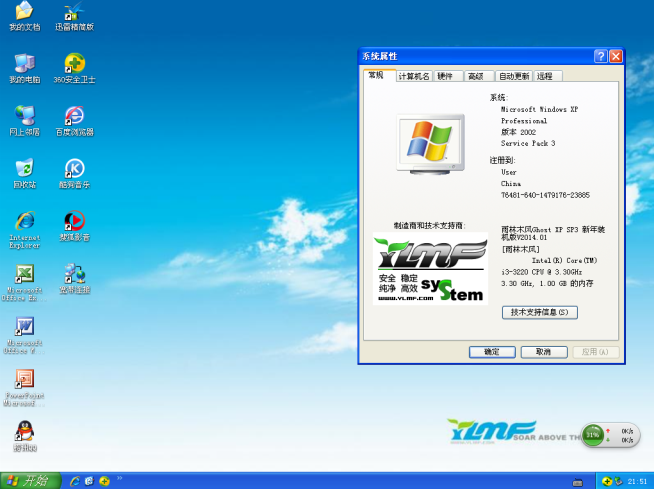Launch 百度浏览器 shortcut
The height and width of the screenshot is (489, 654).
pos(75,121)
